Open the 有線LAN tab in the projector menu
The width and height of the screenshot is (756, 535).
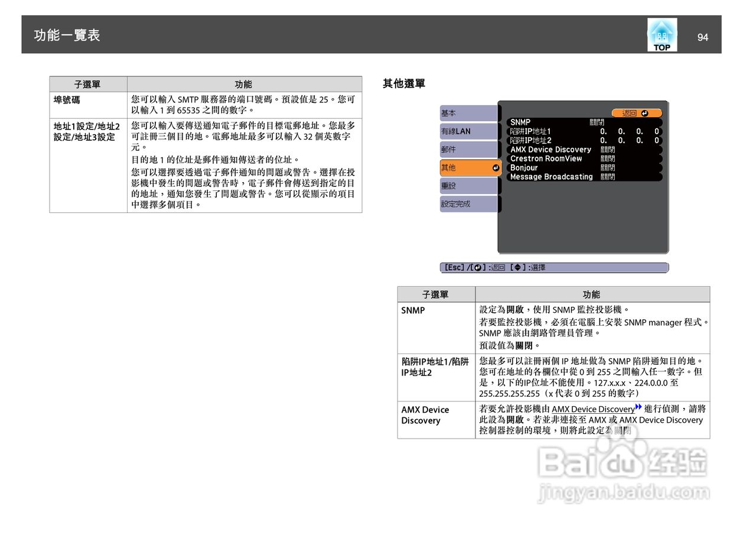(469, 131)
